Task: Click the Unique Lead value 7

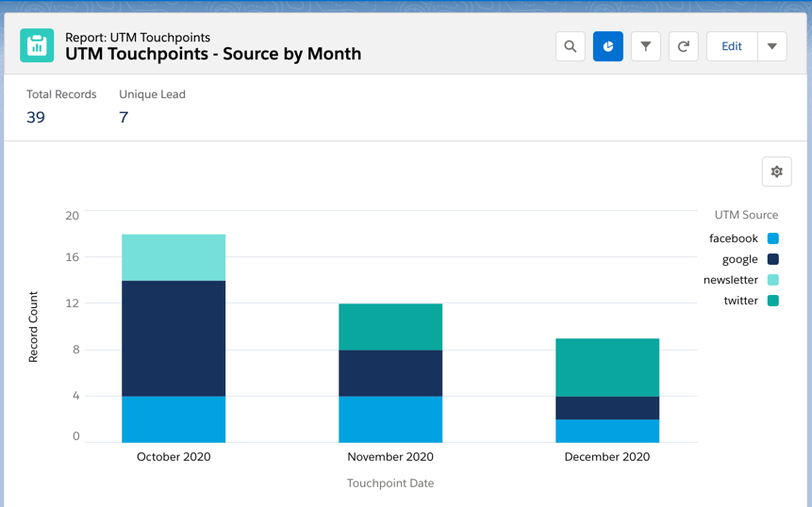Action: tap(124, 118)
